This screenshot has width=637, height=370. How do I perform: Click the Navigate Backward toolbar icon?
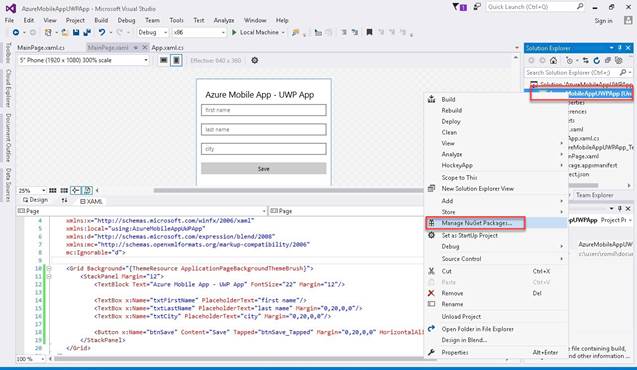15,32
